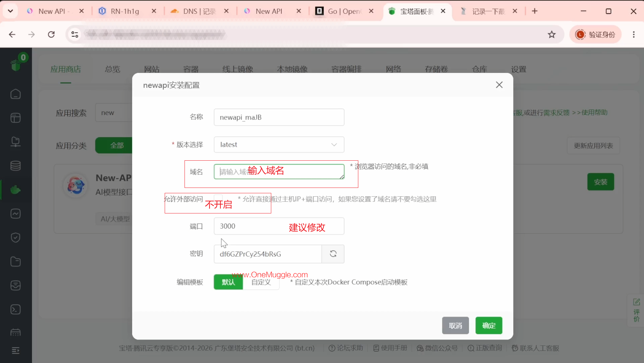The image size is (644, 363).
Task: Click the 验证身份 profile button
Action: [595, 34]
